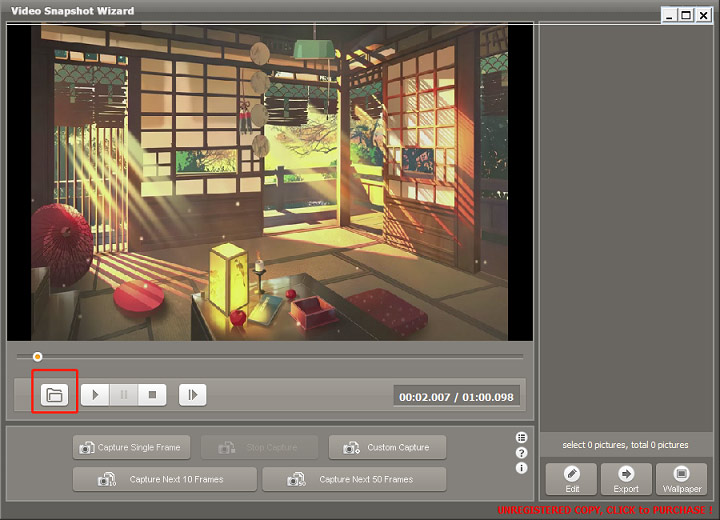The image size is (720, 520).
Task: Open the settings list icon
Action: [x=521, y=438]
